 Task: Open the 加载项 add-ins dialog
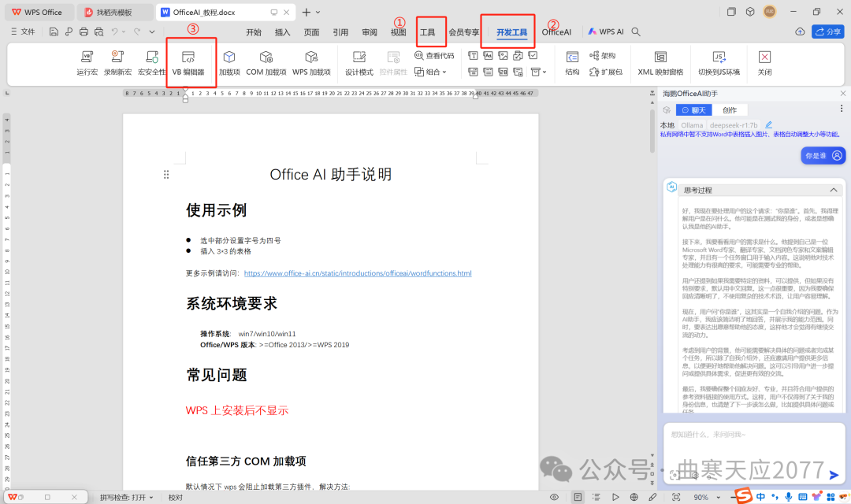(229, 63)
